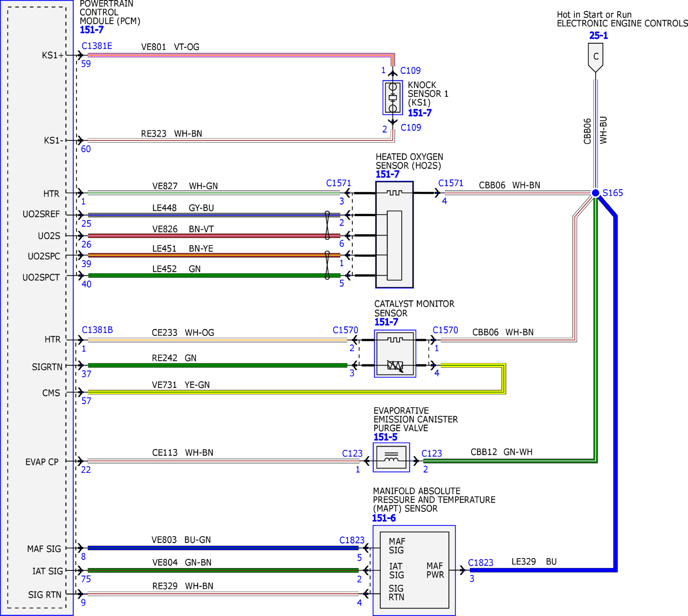Click the Catalyst Monitor Sensor component symbol
Viewport: 688px width, 616px height.
pos(395,353)
